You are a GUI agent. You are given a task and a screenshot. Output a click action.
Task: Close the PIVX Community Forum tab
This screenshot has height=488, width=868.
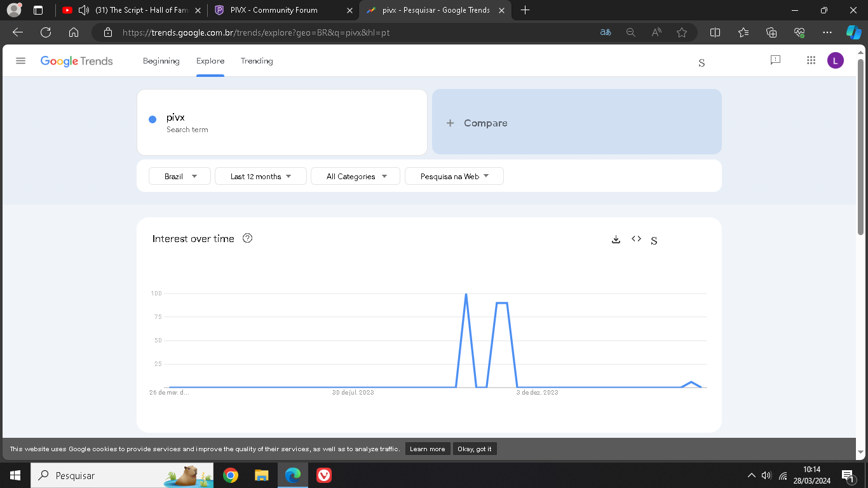349,10
